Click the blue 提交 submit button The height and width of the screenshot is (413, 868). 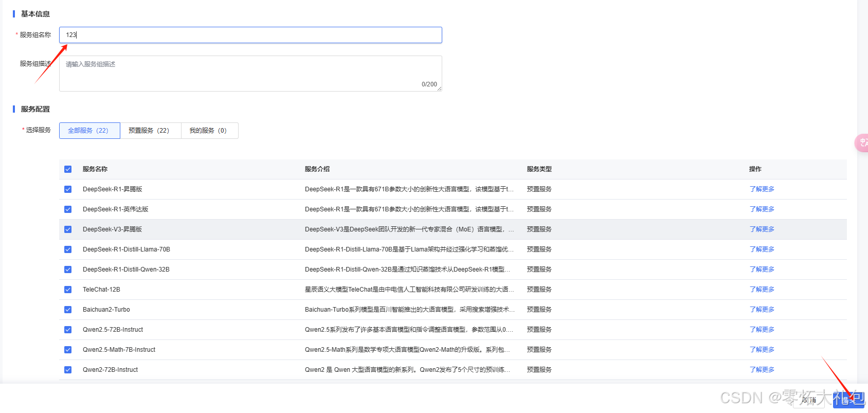tap(848, 400)
